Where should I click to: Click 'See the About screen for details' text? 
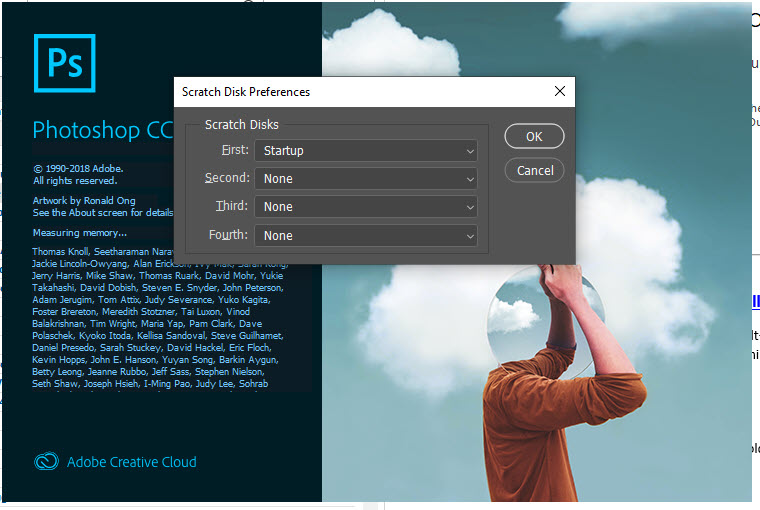click(103, 212)
